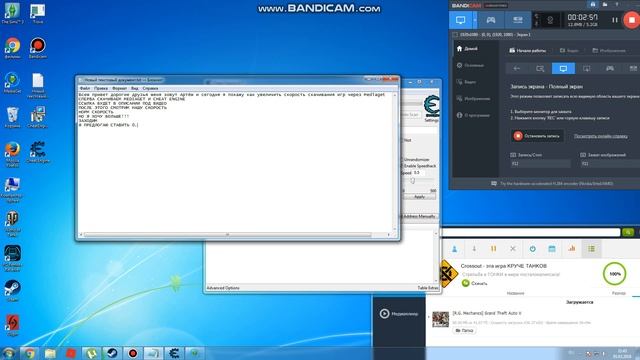640x360 pixels.
Task: Open the Основные settings in Bandicam sidebar
Action: point(470,65)
